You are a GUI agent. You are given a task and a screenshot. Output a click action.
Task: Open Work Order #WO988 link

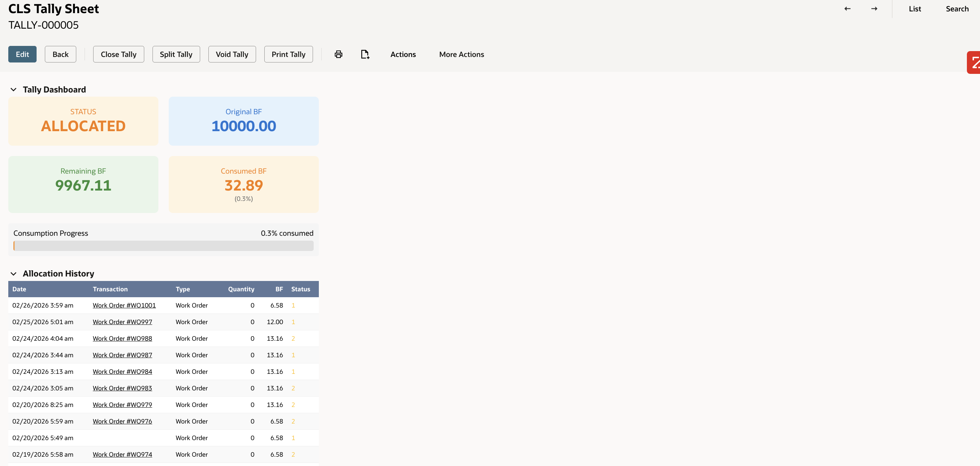pyautogui.click(x=122, y=339)
